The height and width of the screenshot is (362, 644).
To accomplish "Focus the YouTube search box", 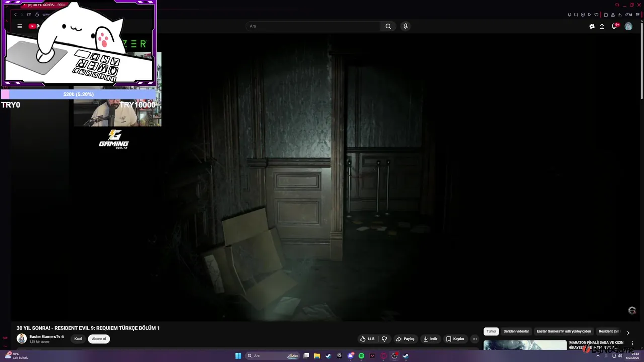I will [x=314, y=26].
